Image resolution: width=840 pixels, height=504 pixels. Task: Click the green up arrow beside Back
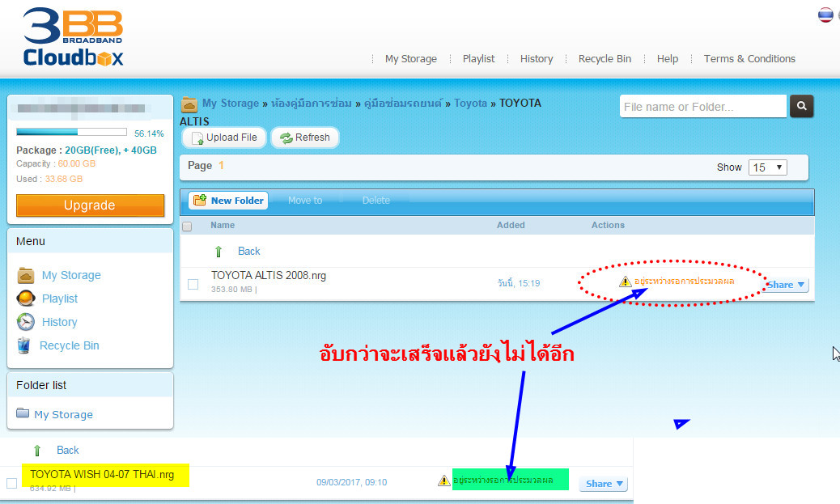[218, 252]
